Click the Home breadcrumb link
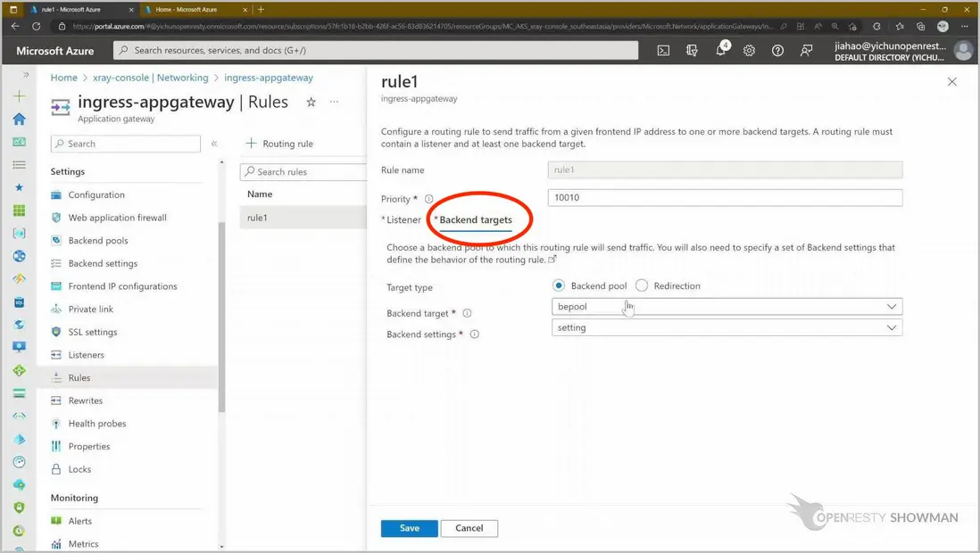 (63, 78)
